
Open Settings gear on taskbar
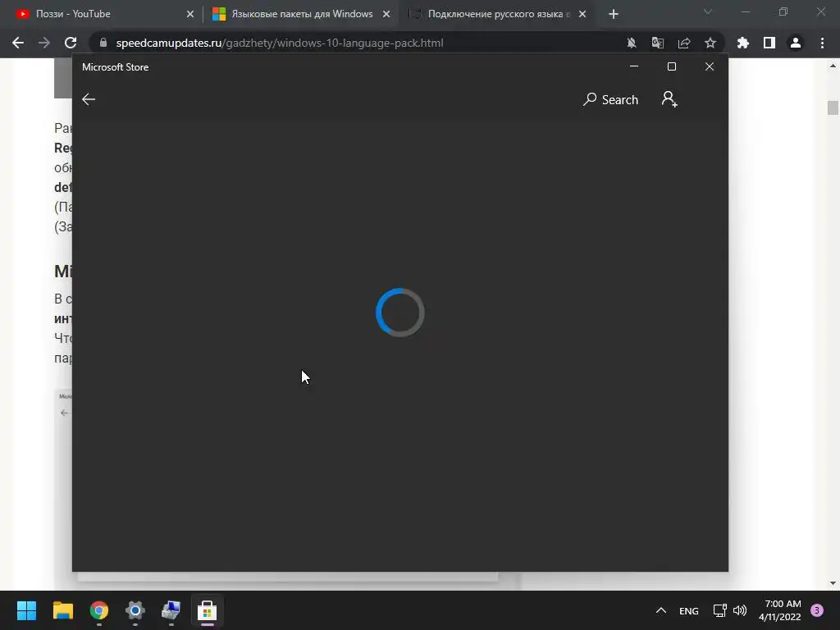[x=135, y=610]
